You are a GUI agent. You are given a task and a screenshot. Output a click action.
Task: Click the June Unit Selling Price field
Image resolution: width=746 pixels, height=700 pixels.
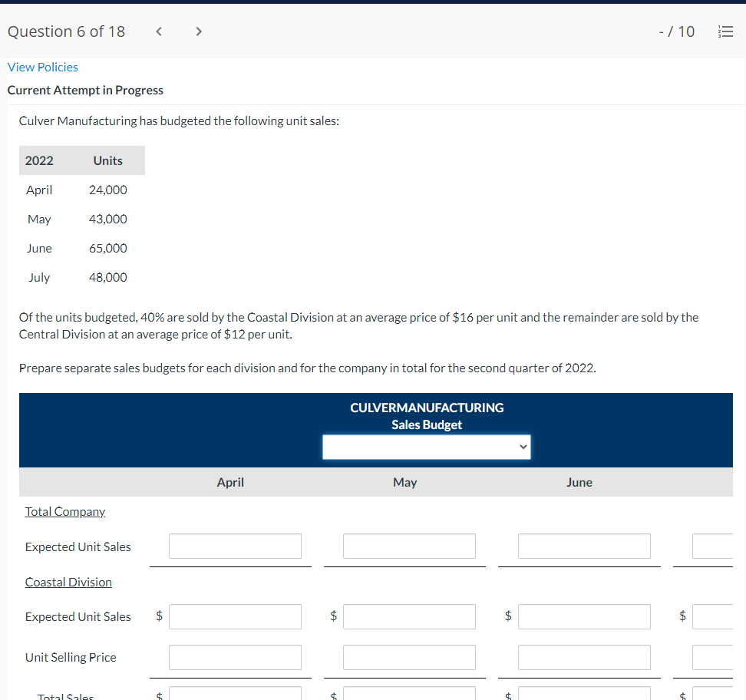click(584, 657)
